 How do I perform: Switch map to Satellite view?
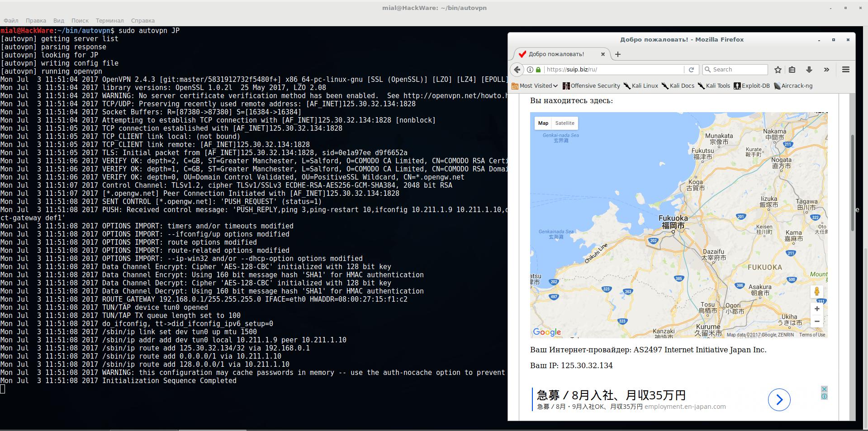coord(564,123)
